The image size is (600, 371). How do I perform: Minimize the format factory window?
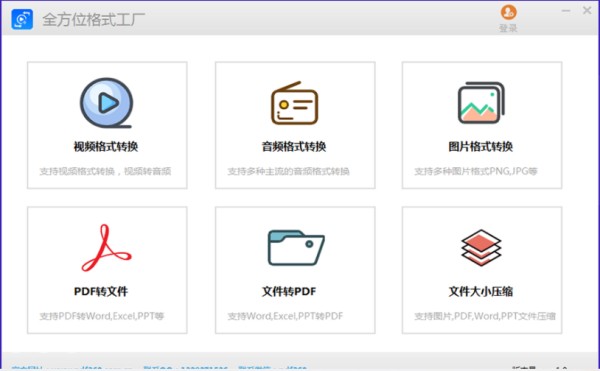[566, 11]
